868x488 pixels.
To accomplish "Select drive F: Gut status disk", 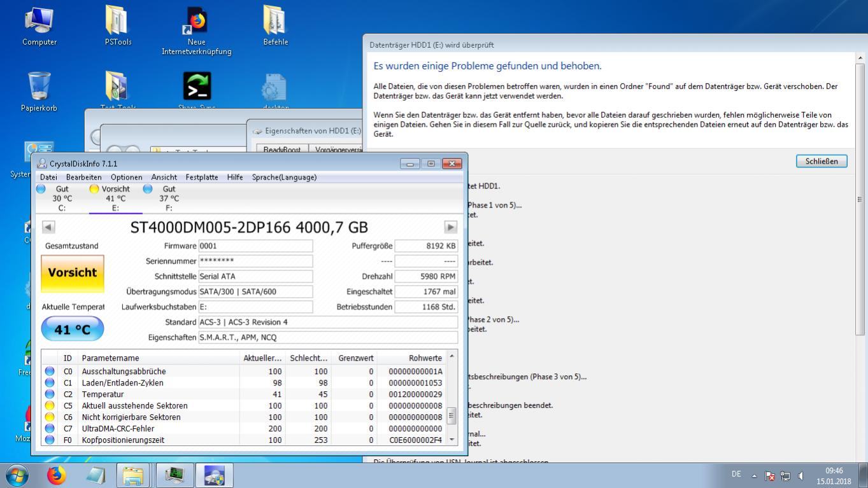I will [x=169, y=198].
